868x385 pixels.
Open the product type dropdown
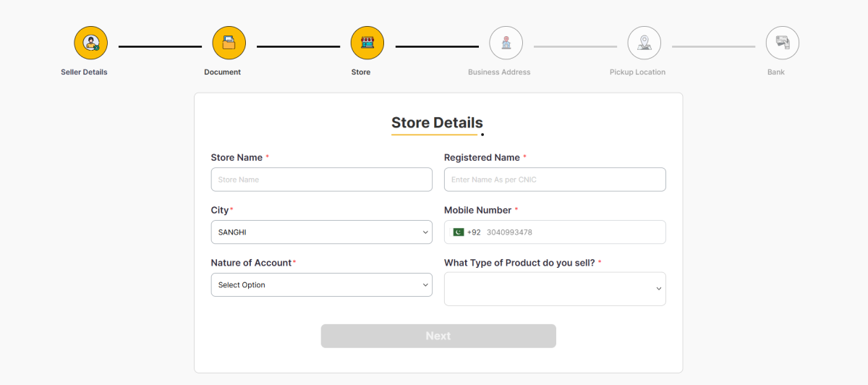(555, 289)
